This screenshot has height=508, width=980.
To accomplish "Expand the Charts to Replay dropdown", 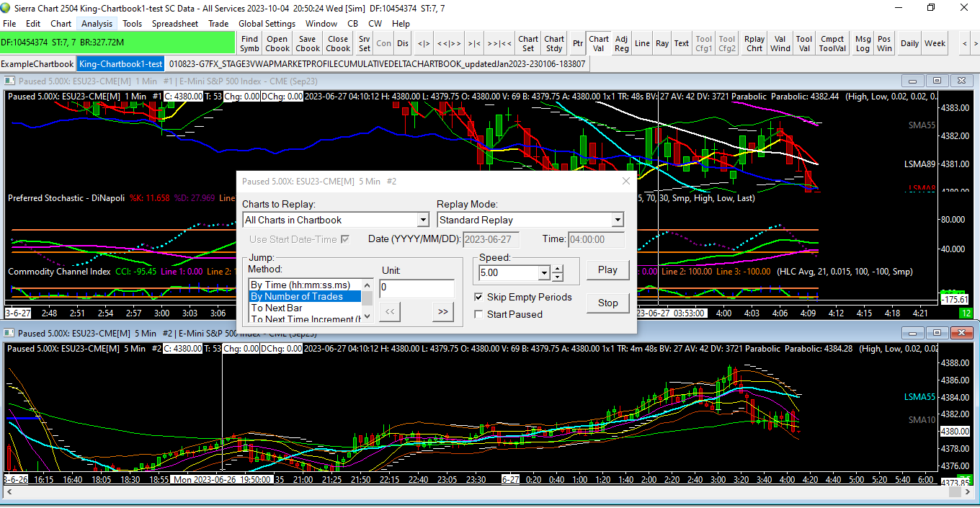I will point(423,220).
